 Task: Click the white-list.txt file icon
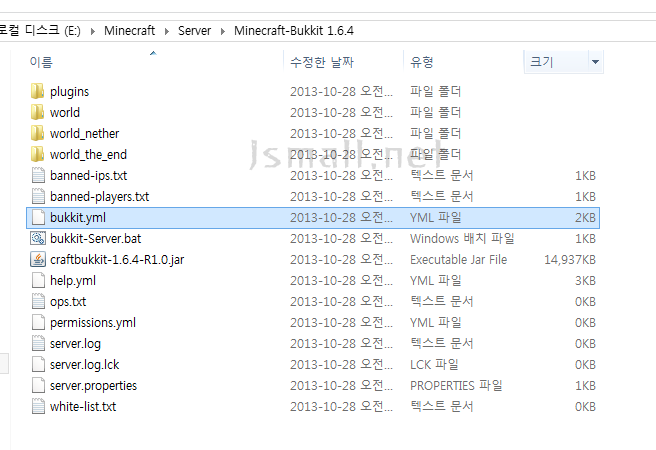click(x=38, y=407)
